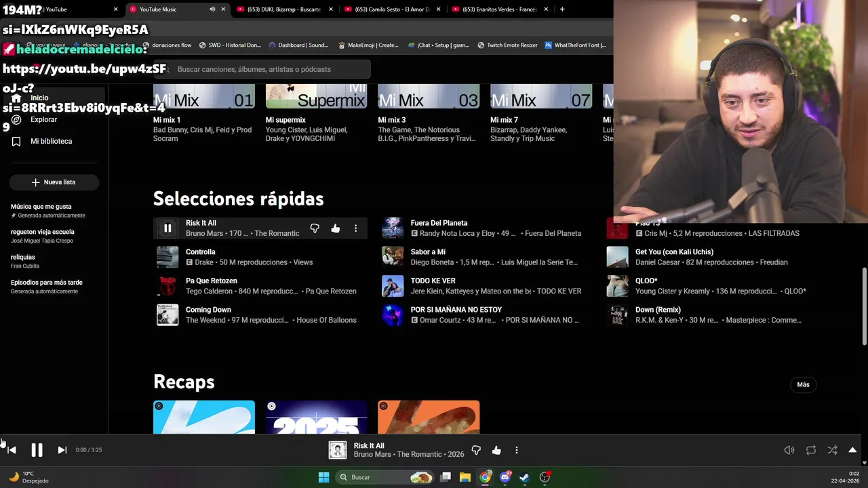Open jChat Setup bookmark

point(438,45)
